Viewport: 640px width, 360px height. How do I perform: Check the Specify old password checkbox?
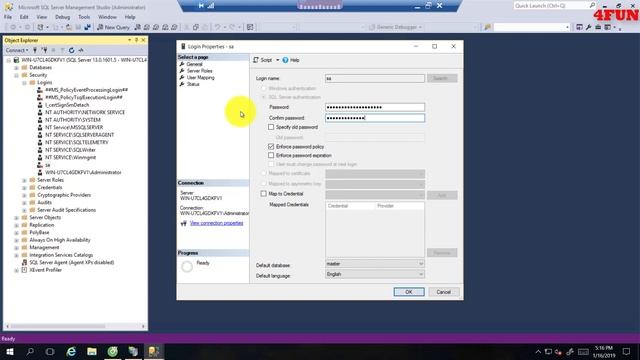(271, 127)
